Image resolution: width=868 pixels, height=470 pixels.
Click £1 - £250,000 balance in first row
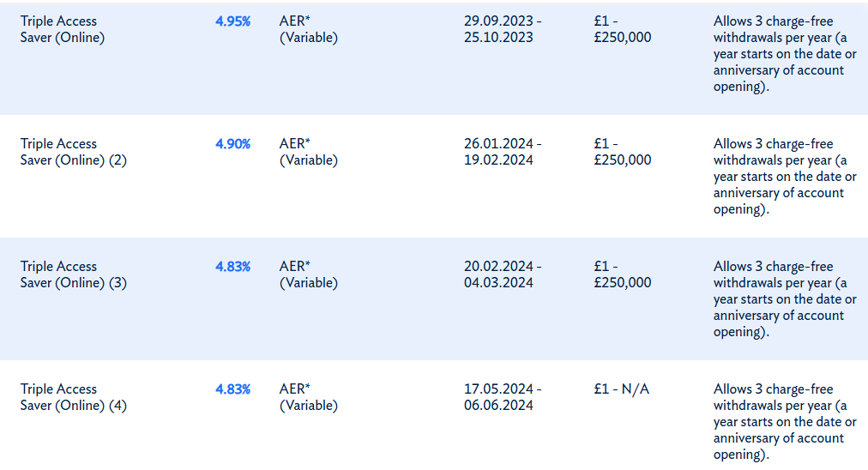622,29
